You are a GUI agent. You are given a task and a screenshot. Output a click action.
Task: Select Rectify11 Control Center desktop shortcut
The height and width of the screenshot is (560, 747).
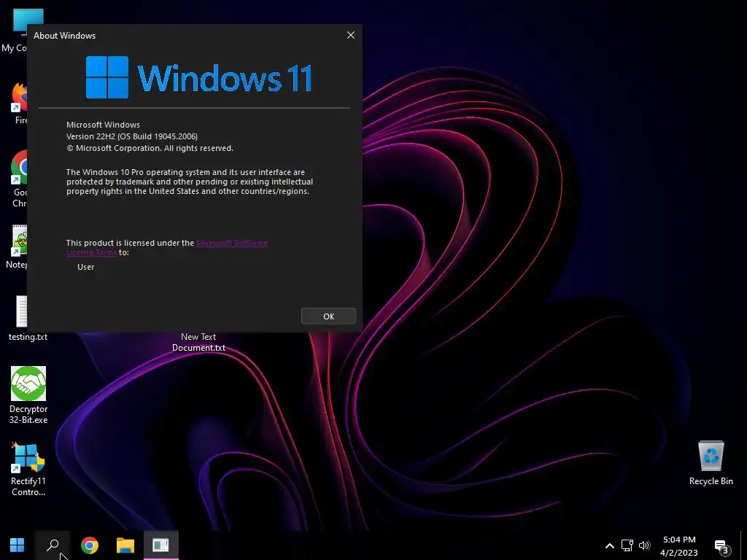(x=28, y=470)
